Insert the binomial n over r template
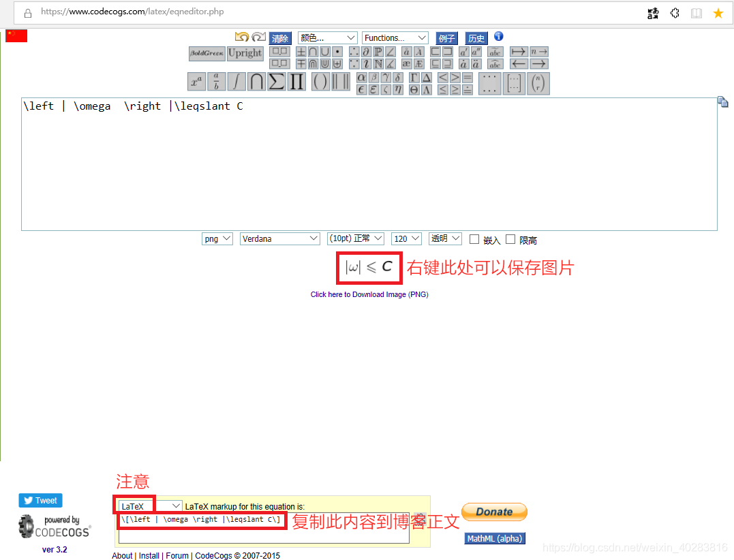The width and height of the screenshot is (734, 560). (x=538, y=83)
